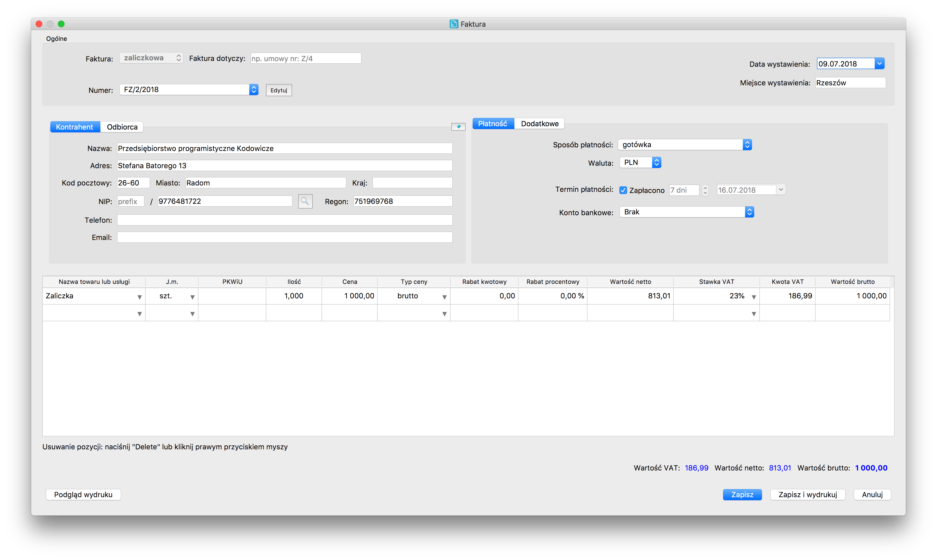Open the Sposób płatności dropdown showing gotówka
937x560 pixels.
(685, 145)
